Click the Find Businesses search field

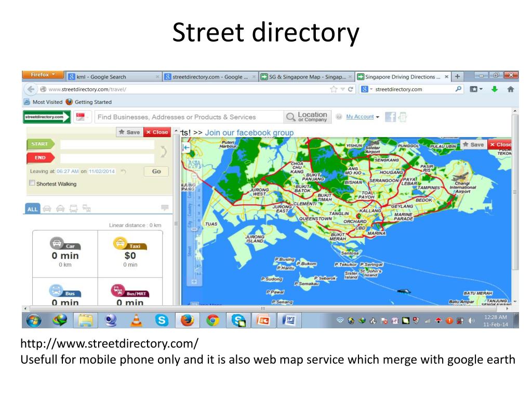[189, 117]
